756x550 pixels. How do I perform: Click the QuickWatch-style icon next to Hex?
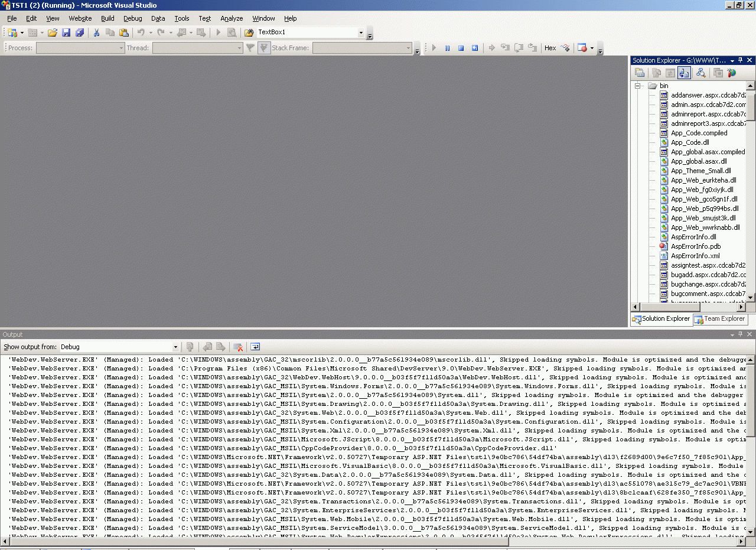(565, 48)
